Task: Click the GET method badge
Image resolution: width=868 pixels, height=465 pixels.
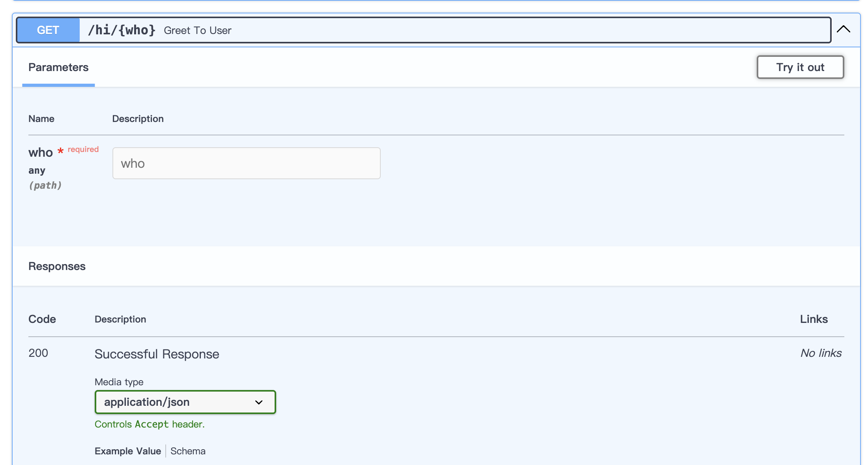Action: (48, 30)
